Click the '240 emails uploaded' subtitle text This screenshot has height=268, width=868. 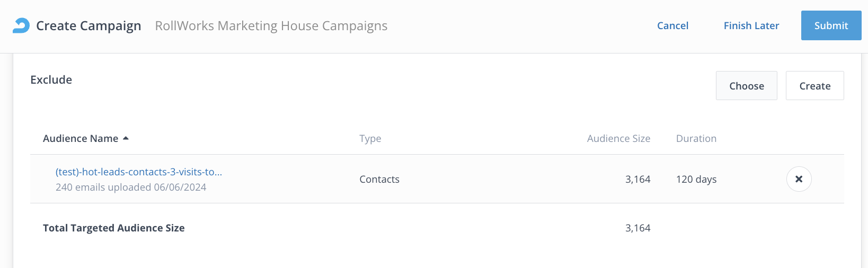pyautogui.click(x=131, y=187)
